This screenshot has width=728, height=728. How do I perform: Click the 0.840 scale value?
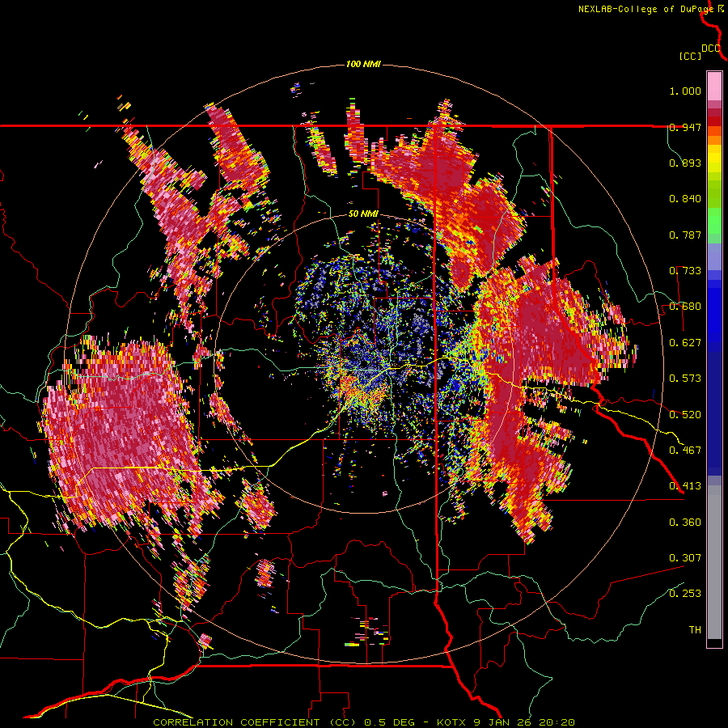pos(685,199)
